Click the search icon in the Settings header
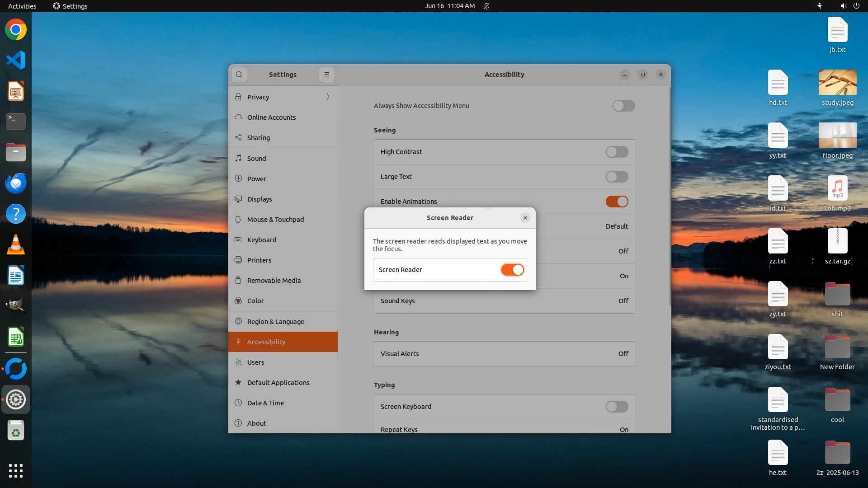This screenshot has height=488, width=868. coord(239,75)
